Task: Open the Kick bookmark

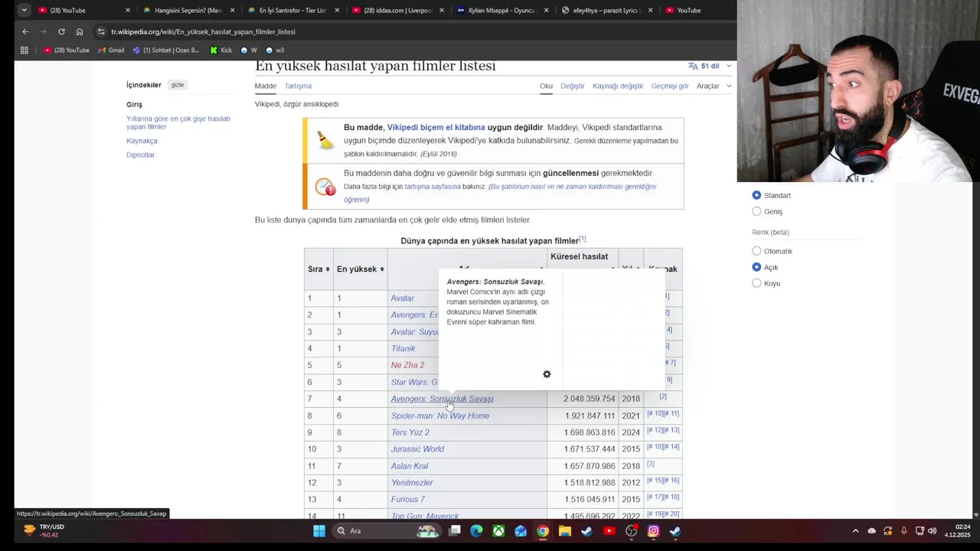Action: point(221,51)
